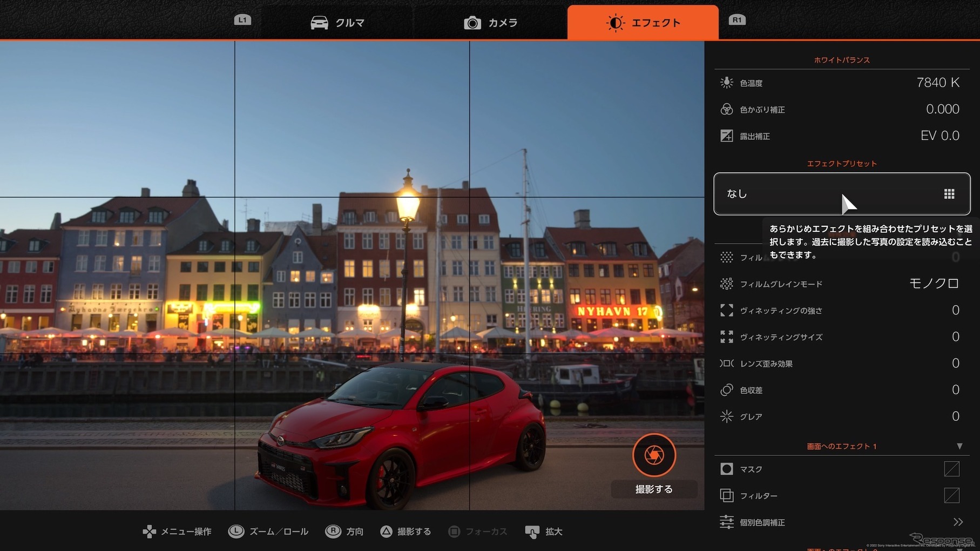
Task: Change フィルムグレインモード モノクロ setting
Action: [x=934, y=284]
